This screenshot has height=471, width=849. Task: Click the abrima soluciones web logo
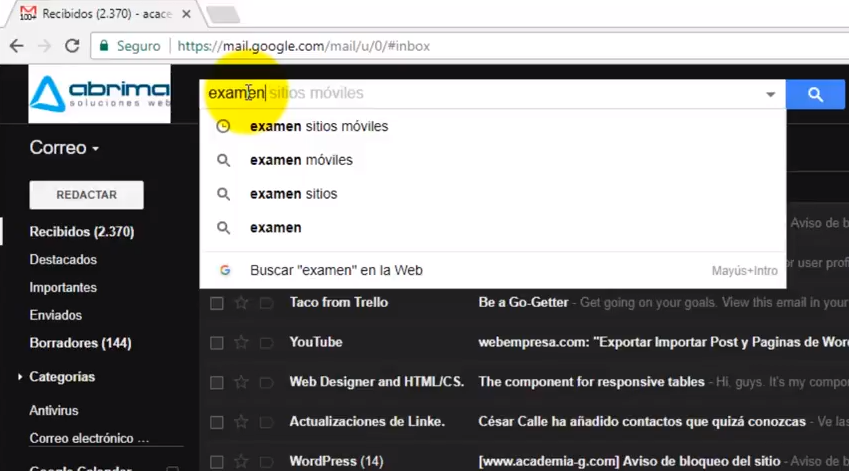tap(100, 94)
